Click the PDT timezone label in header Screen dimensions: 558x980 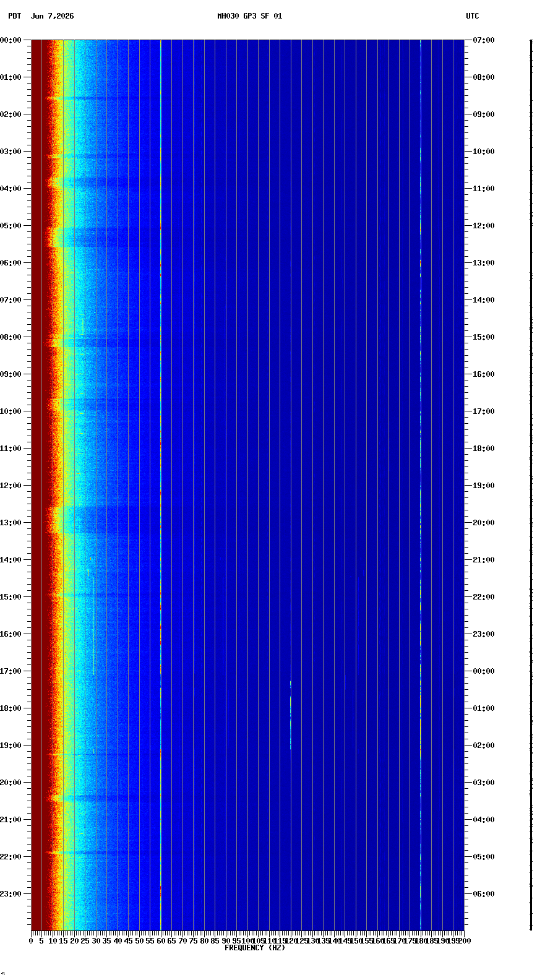click(x=14, y=16)
